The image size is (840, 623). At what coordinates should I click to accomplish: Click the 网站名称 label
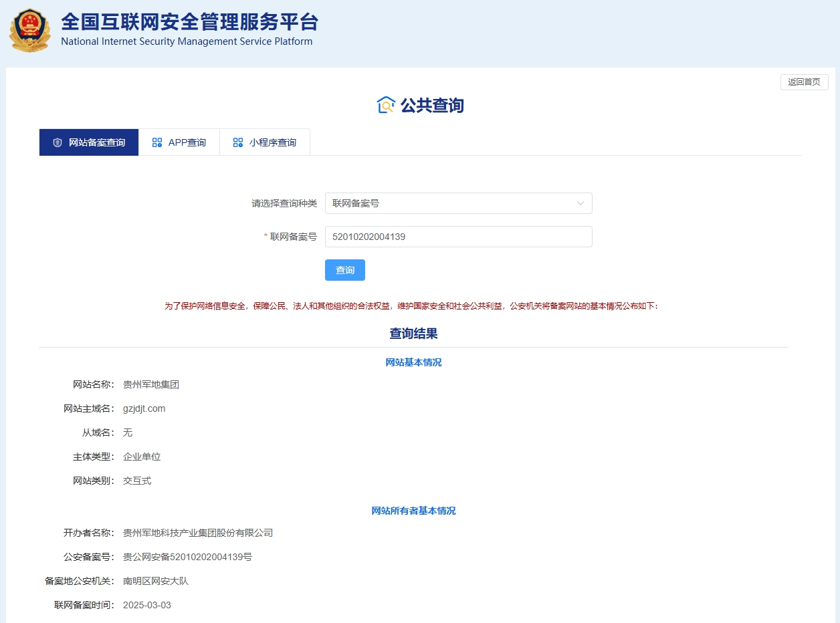pyautogui.click(x=94, y=384)
